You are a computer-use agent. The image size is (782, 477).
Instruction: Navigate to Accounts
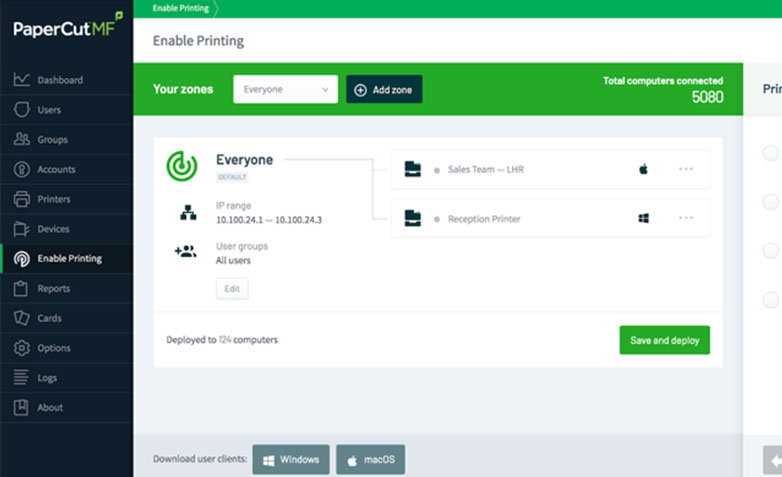[x=67, y=169]
